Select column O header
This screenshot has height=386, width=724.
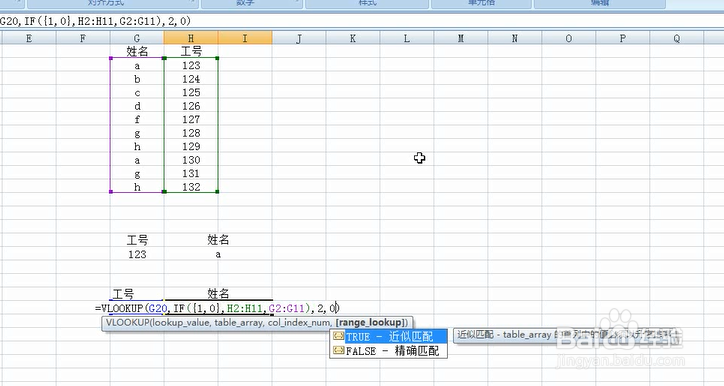pyautogui.click(x=569, y=38)
